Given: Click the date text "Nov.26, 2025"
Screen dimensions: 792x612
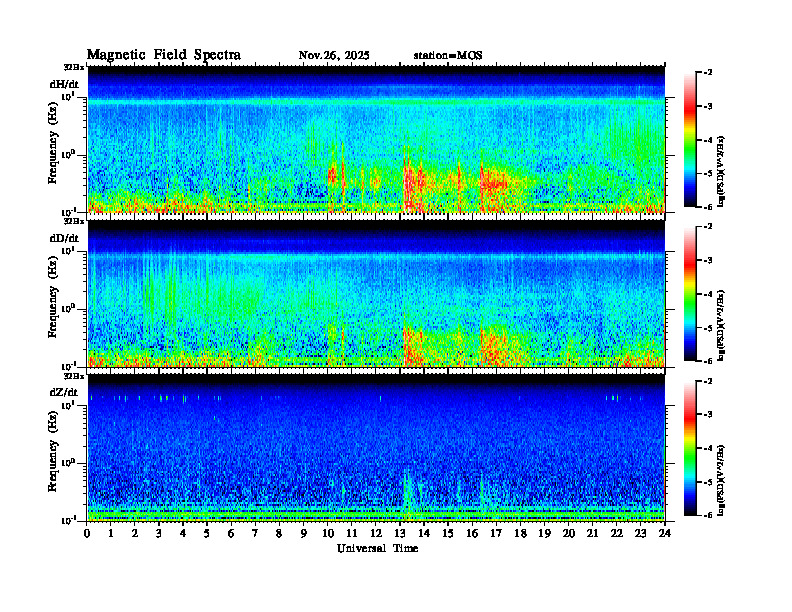Looking at the screenshot, I should [334, 56].
